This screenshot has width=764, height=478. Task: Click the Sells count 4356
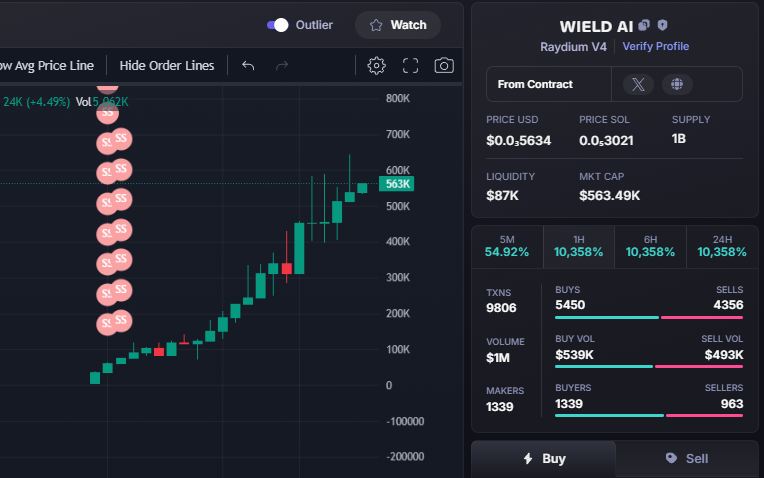click(x=728, y=305)
